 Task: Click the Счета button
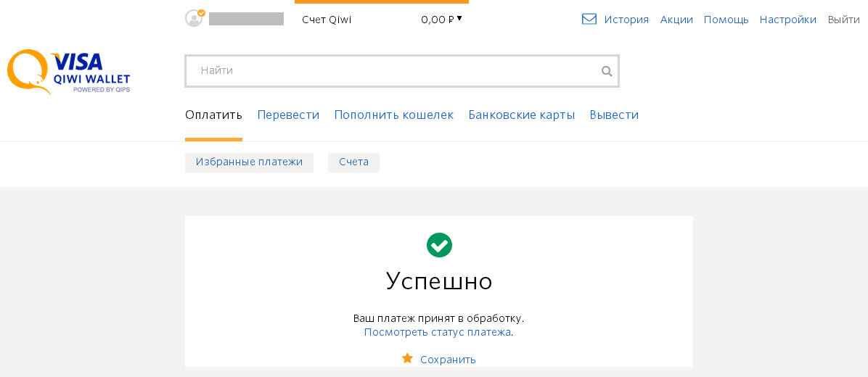click(353, 162)
